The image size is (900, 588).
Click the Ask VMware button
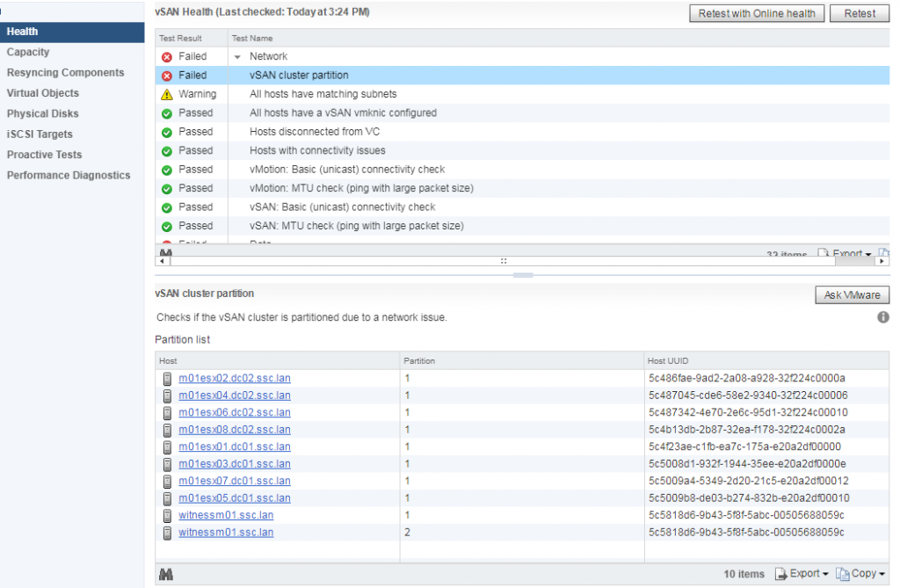pyautogui.click(x=851, y=294)
